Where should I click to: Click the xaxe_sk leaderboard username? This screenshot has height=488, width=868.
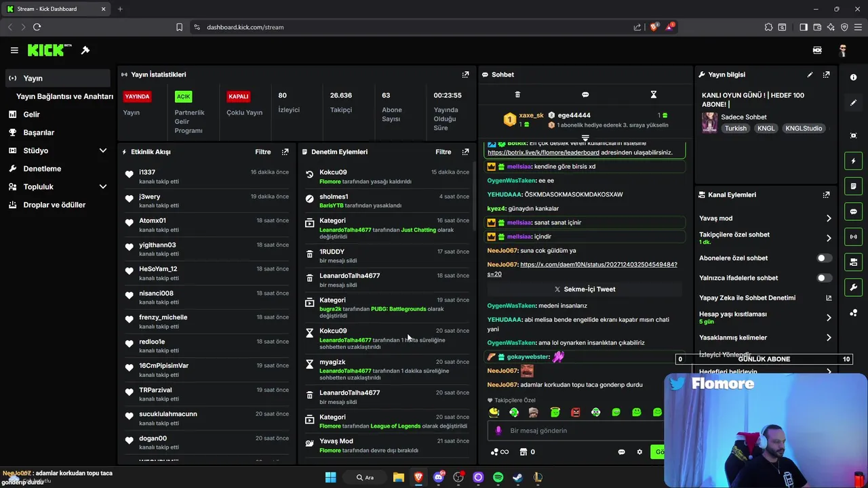pyautogui.click(x=531, y=115)
